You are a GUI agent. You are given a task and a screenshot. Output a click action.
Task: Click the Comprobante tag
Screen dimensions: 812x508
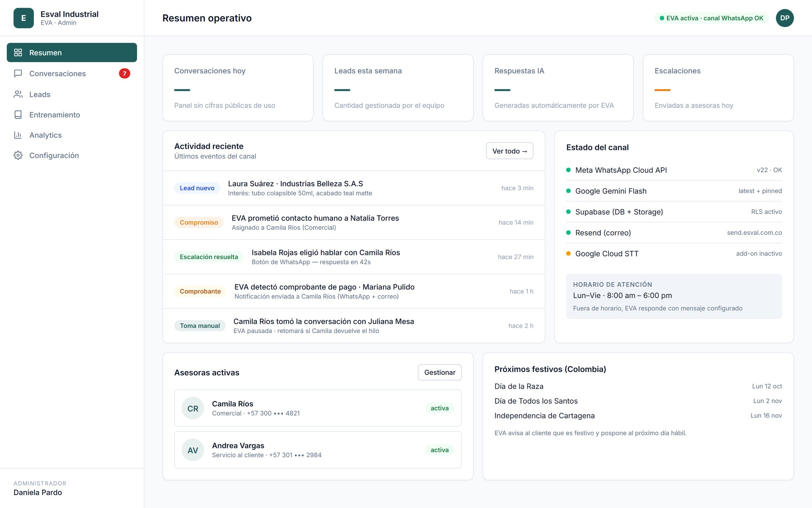click(x=200, y=291)
